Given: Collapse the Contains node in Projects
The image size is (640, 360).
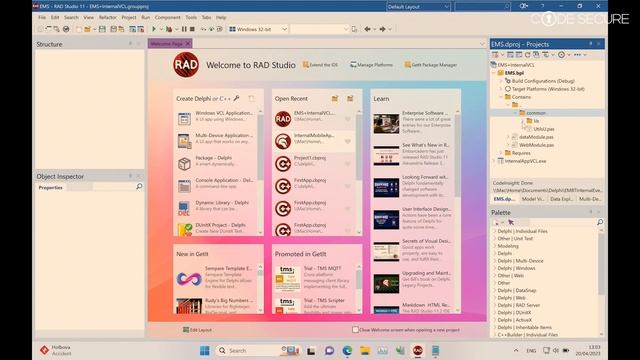Looking at the screenshot, I should tap(501, 97).
